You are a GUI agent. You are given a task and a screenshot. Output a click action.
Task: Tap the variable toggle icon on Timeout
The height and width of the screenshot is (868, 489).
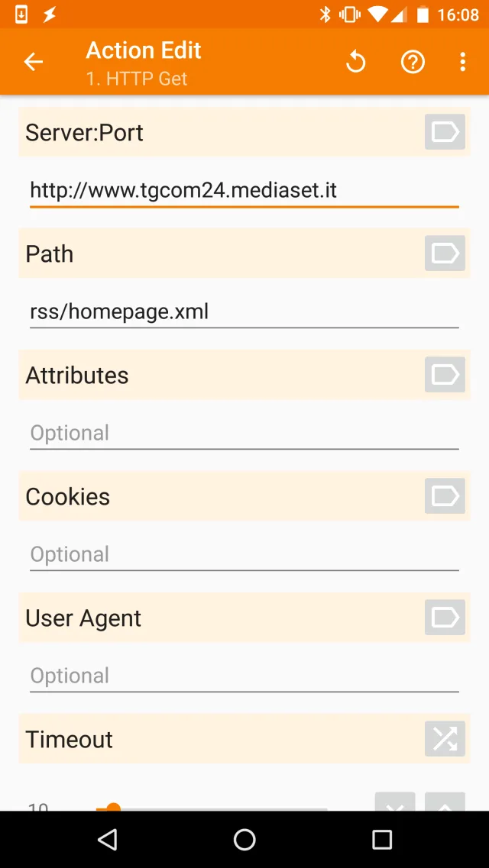(x=444, y=738)
